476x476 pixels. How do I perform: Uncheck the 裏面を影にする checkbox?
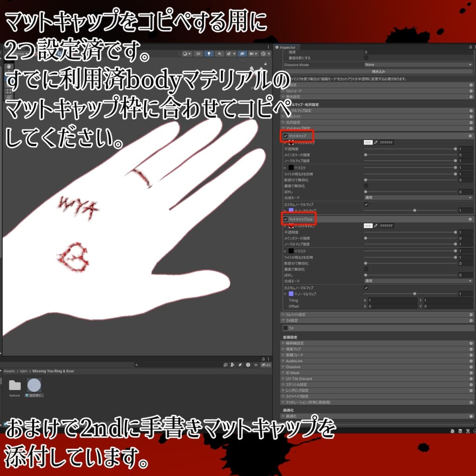365,58
